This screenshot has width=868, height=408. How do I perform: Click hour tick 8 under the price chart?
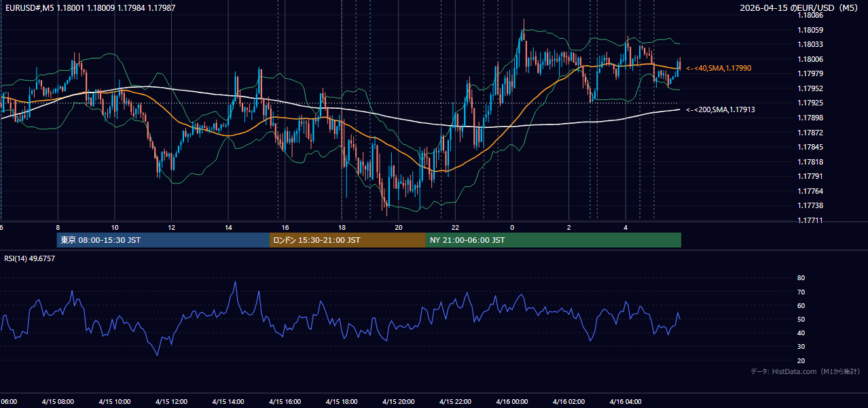pyautogui.click(x=58, y=228)
